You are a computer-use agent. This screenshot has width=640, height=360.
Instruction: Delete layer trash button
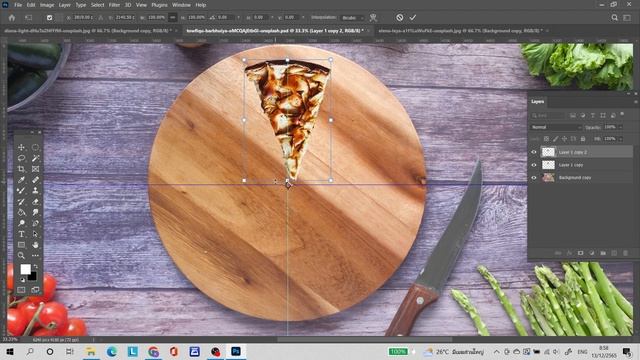[x=625, y=253]
